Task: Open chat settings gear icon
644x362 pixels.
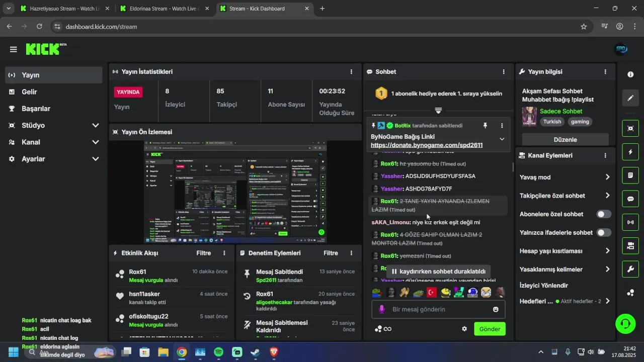Action: (x=464, y=329)
